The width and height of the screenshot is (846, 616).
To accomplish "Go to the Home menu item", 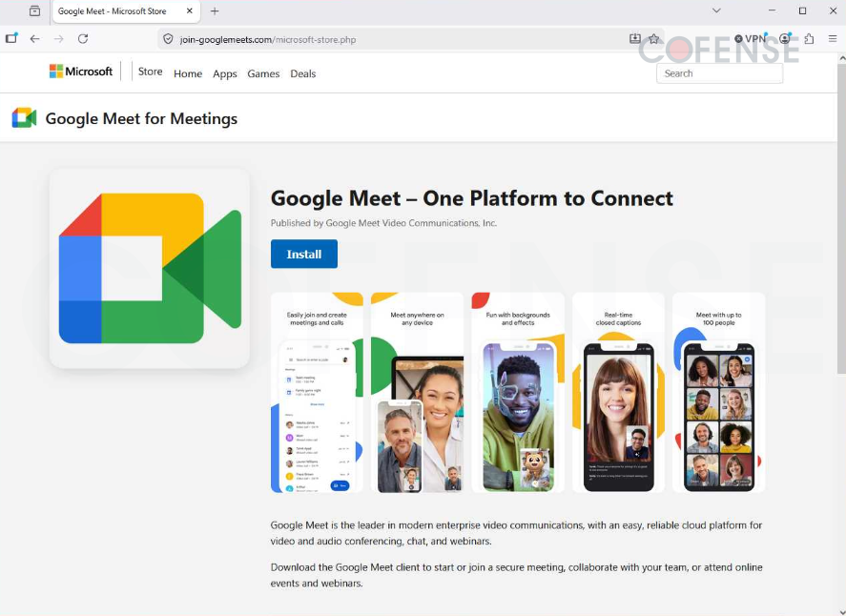I will (188, 73).
